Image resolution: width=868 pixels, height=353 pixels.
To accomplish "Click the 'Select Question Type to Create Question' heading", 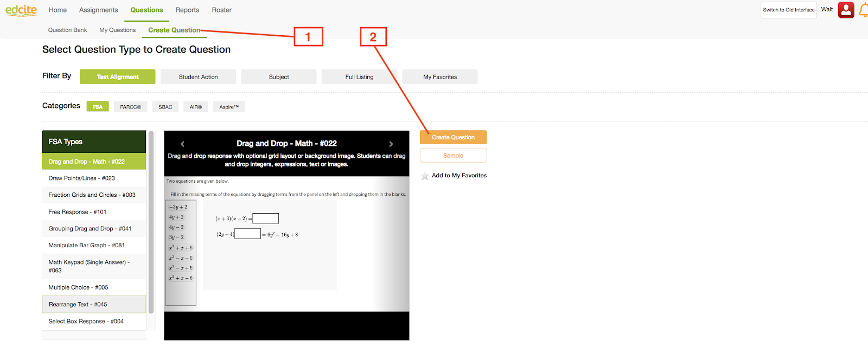I will click(137, 49).
